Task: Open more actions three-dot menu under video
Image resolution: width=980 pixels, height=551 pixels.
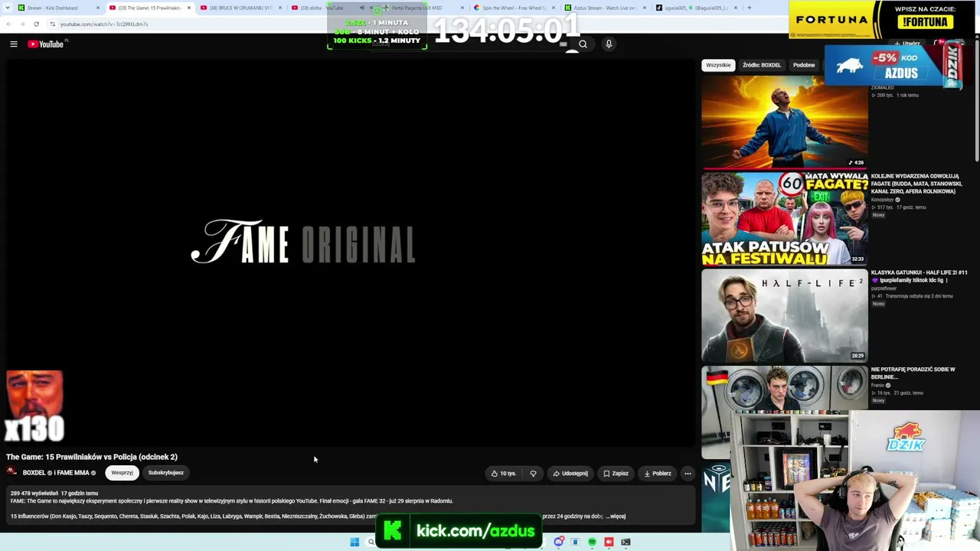Action: [688, 473]
